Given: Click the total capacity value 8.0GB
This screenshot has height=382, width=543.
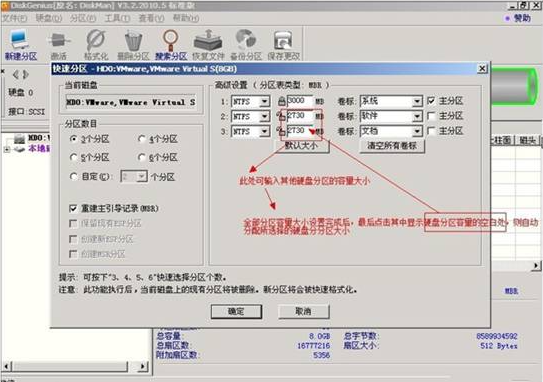Looking at the screenshot, I should pos(319,336).
